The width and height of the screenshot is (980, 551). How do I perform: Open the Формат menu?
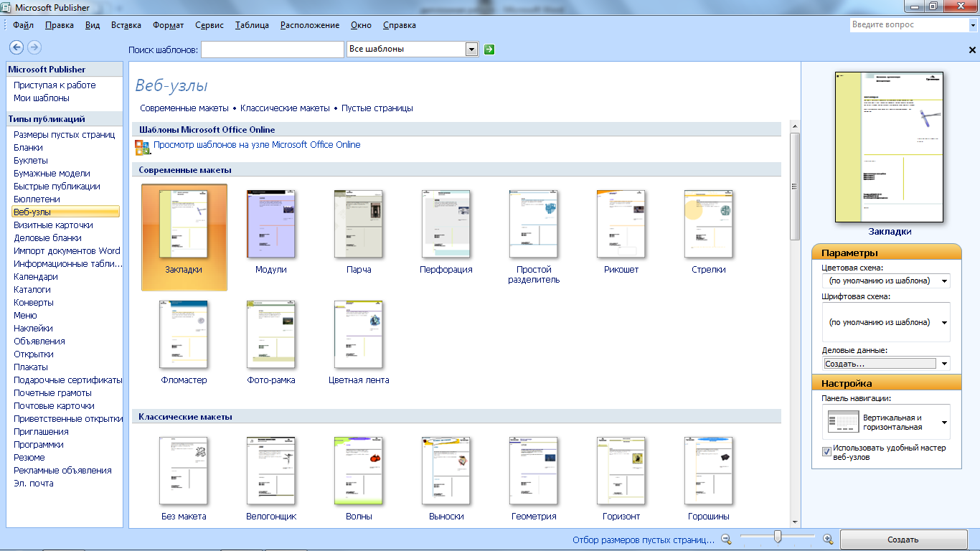[169, 25]
